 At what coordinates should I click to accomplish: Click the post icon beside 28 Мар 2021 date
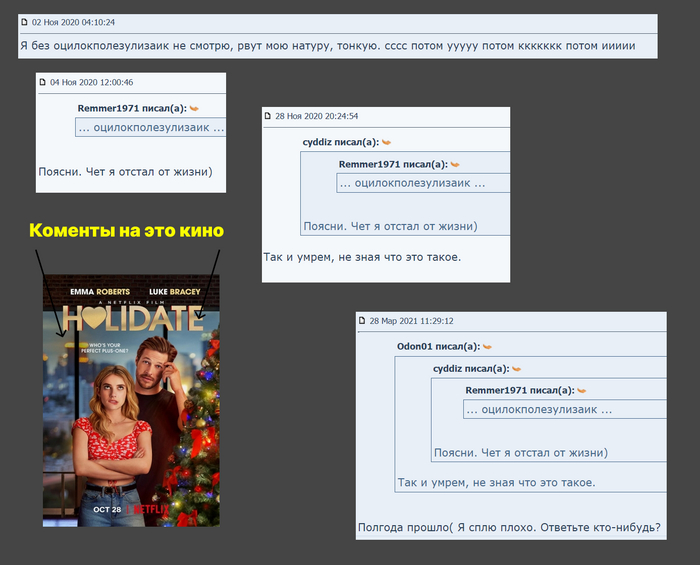(x=362, y=321)
